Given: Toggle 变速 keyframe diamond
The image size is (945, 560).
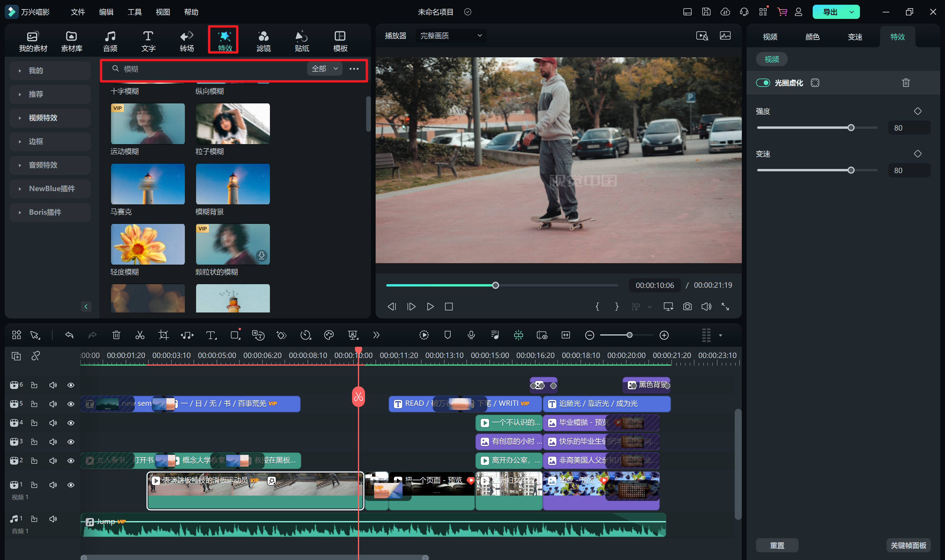Looking at the screenshot, I should coord(918,154).
